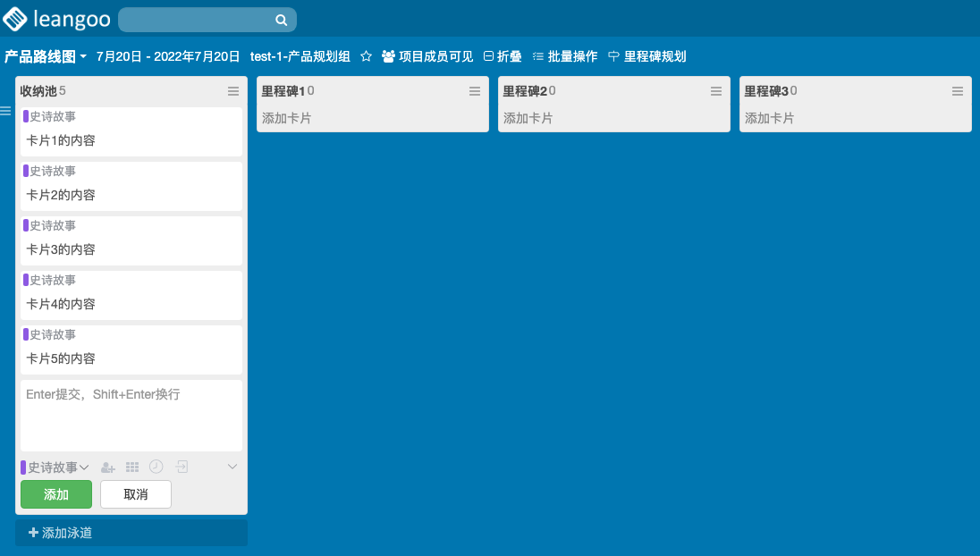Image resolution: width=980 pixels, height=556 pixels.
Task: Open 批量操作 in the board toolbar
Action: tap(565, 56)
